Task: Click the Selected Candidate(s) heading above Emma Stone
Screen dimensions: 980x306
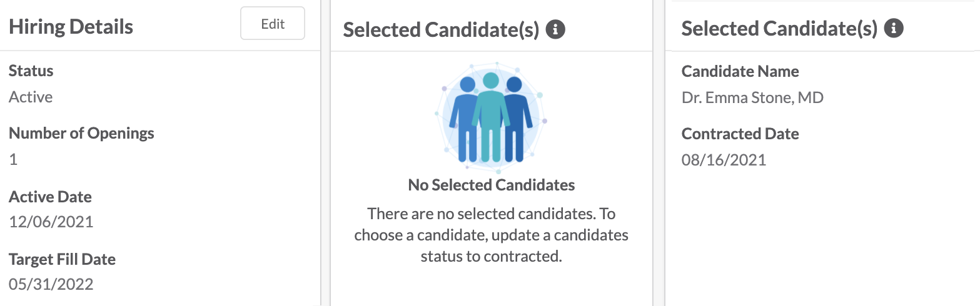Action: 779,29
